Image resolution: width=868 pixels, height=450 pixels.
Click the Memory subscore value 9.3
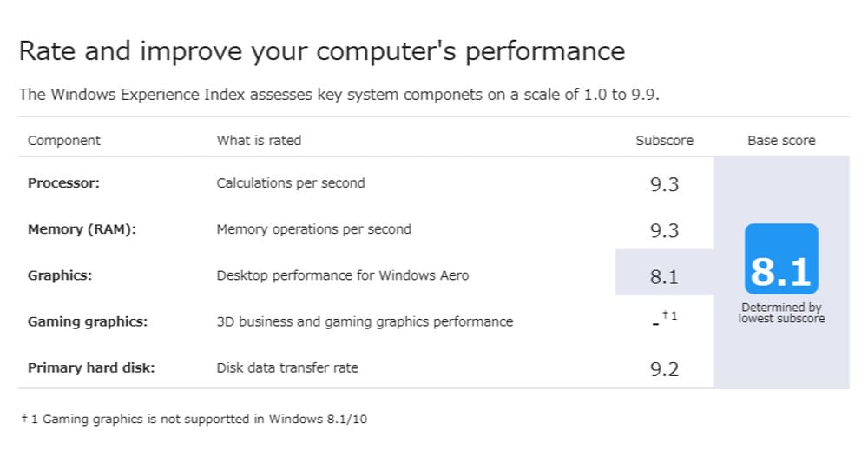664,230
